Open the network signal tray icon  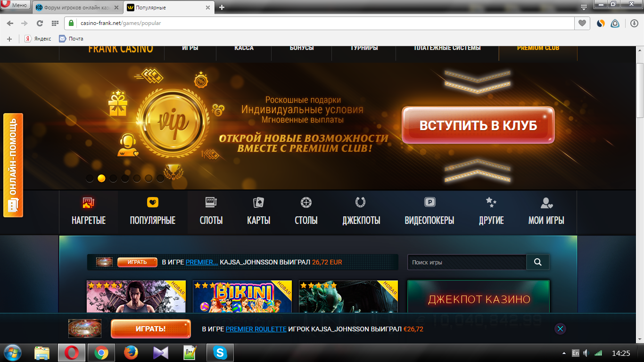(x=598, y=353)
